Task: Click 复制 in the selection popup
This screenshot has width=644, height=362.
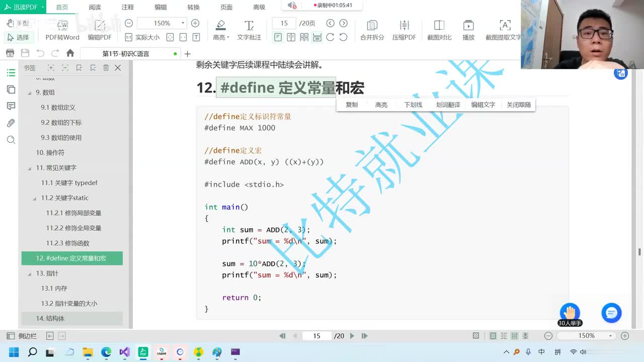Action: 352,105
